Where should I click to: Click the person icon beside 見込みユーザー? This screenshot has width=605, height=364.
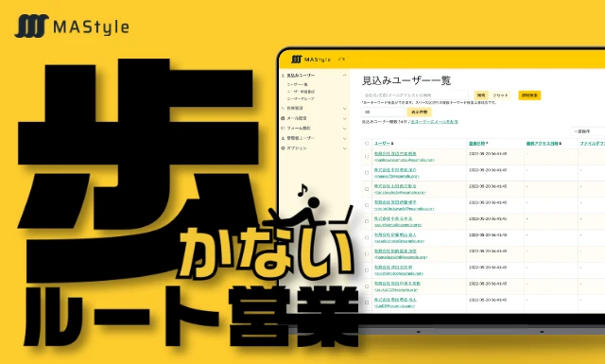coord(283,76)
